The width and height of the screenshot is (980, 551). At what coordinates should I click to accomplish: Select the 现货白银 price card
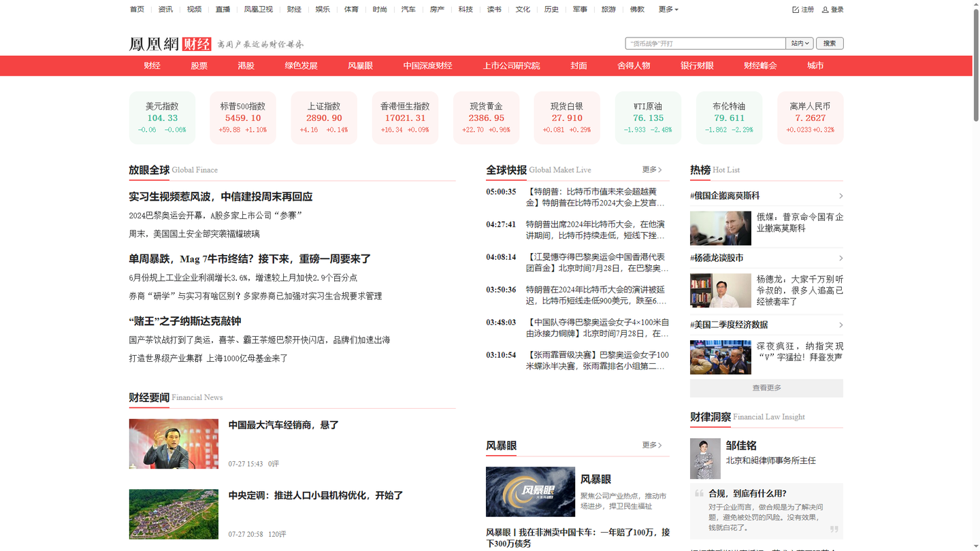point(567,118)
